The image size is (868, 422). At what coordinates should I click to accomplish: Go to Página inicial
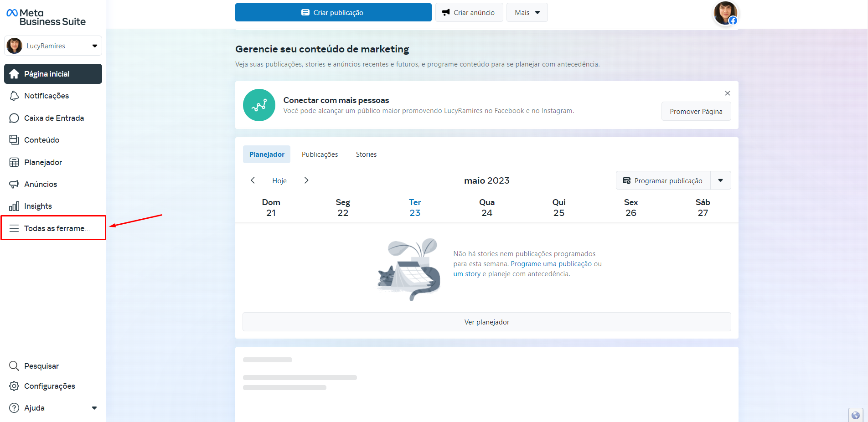point(53,74)
